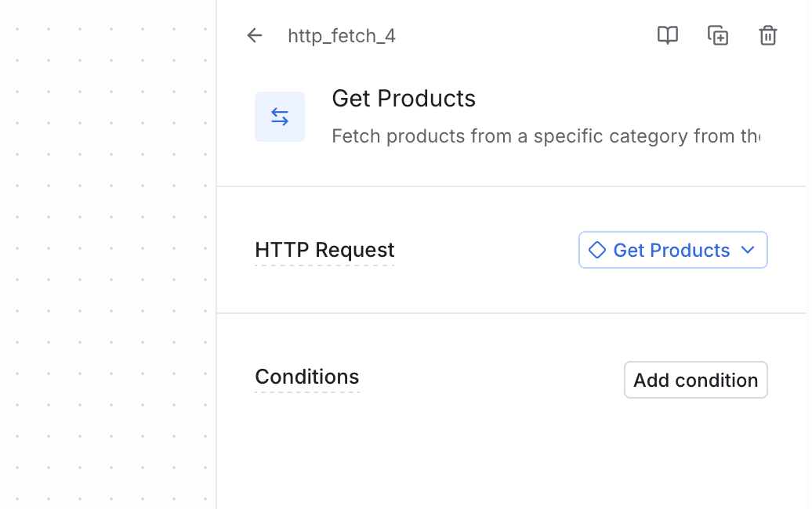Click the book icon in the header toolbar
Screen dimensions: 812x509
(x=668, y=35)
